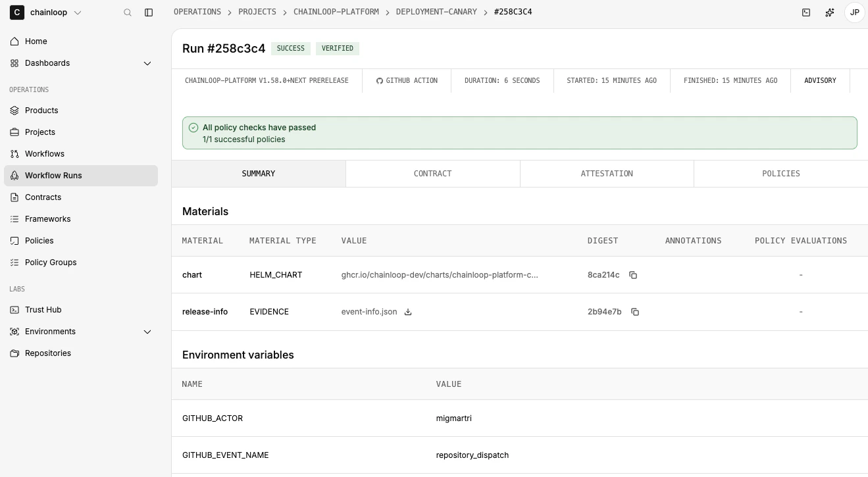Click the EVIDENCE material type
The height and width of the screenshot is (477, 868).
click(269, 312)
